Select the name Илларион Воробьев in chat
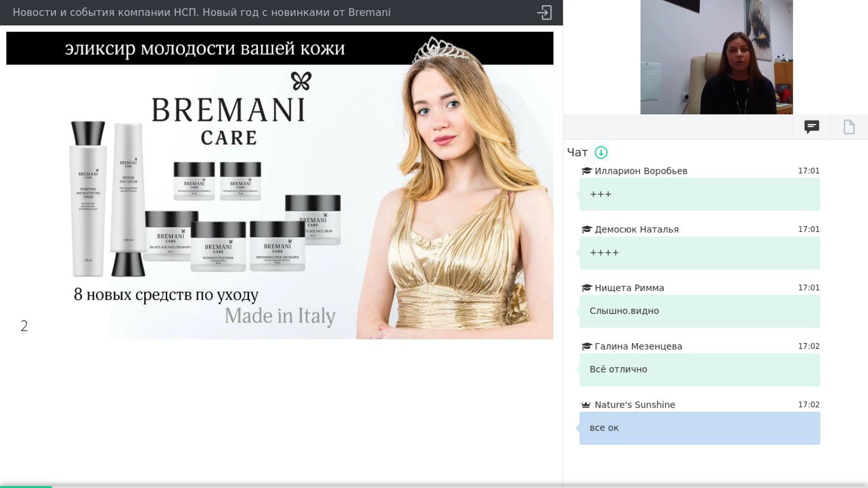The image size is (868, 488). point(641,171)
